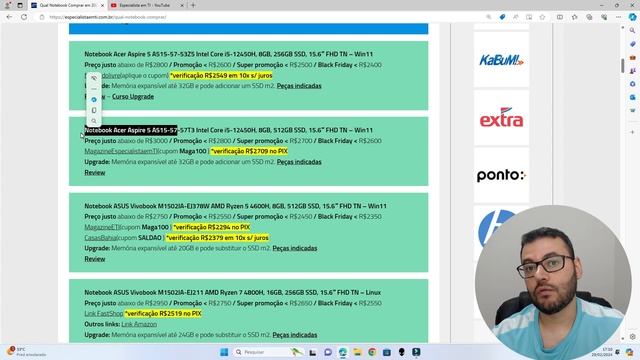Open the ponto store banner
Image resolution: width=640 pixels, height=360 pixels.
click(501, 176)
